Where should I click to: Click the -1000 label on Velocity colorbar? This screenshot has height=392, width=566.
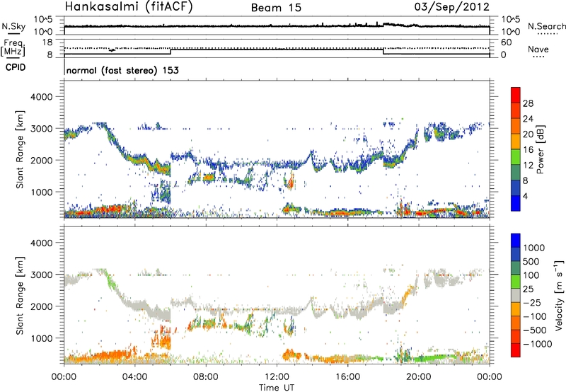click(537, 344)
